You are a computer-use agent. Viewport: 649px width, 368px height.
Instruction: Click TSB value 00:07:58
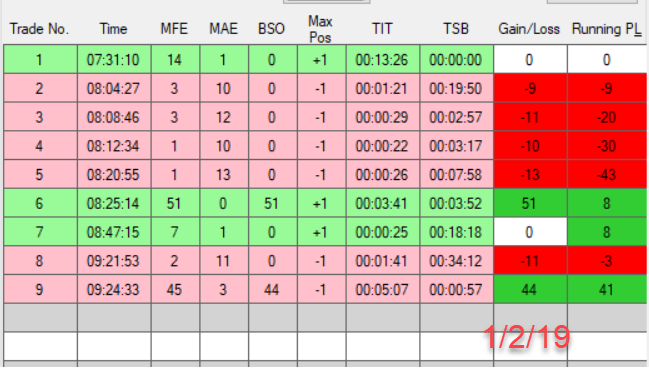click(457, 174)
